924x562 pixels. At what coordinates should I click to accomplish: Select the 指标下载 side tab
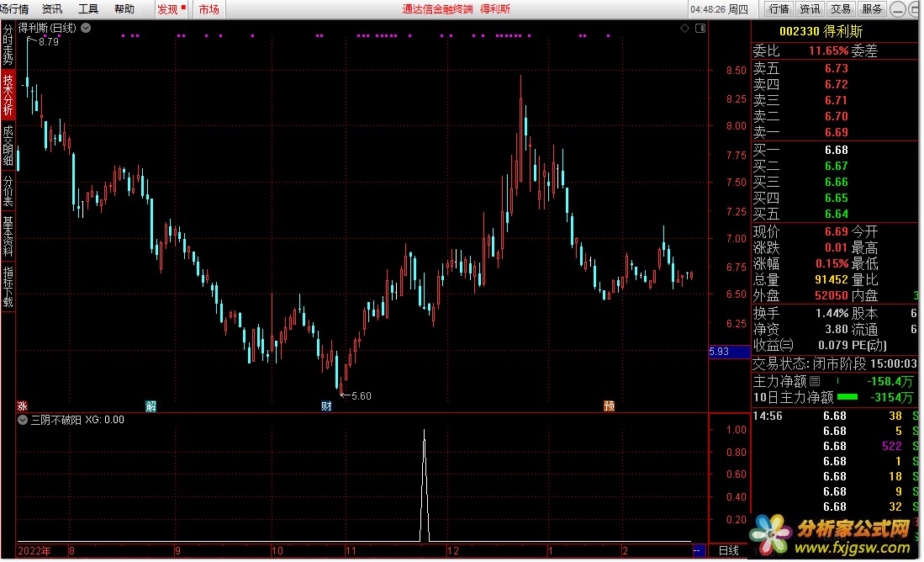pos(8,287)
